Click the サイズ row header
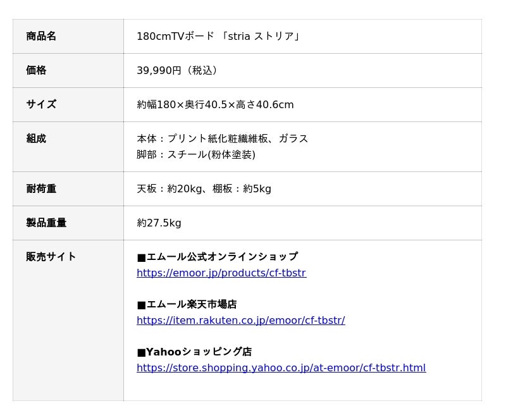 click(x=41, y=104)
